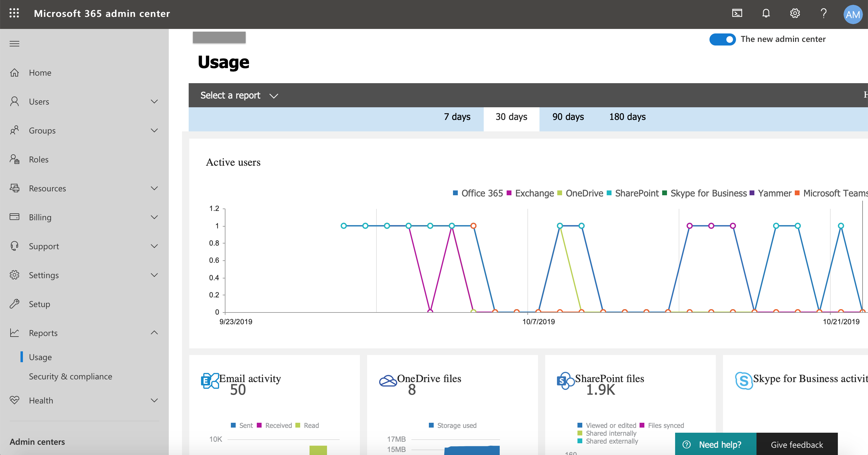Image resolution: width=868 pixels, height=455 pixels.
Task: Open the Setup menu label
Action: click(39, 304)
